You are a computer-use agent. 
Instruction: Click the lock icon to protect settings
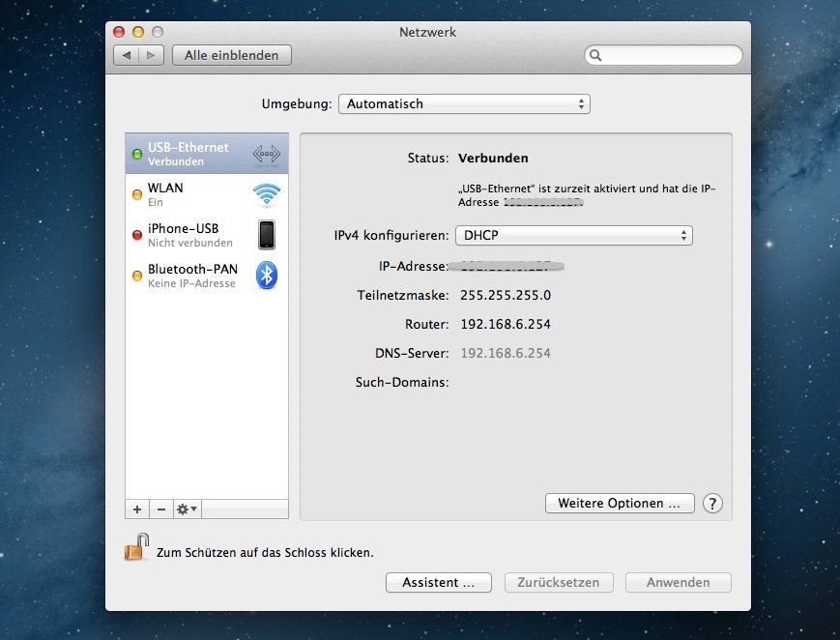pos(137,547)
